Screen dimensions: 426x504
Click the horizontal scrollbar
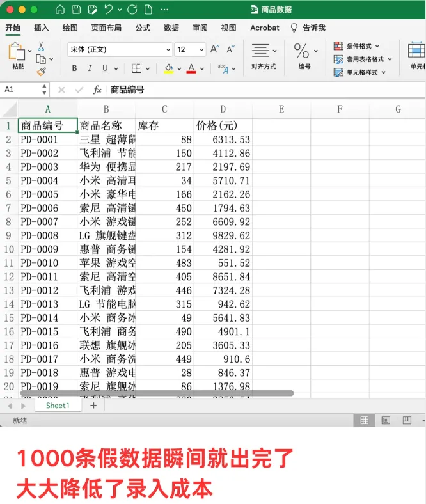click(x=157, y=393)
